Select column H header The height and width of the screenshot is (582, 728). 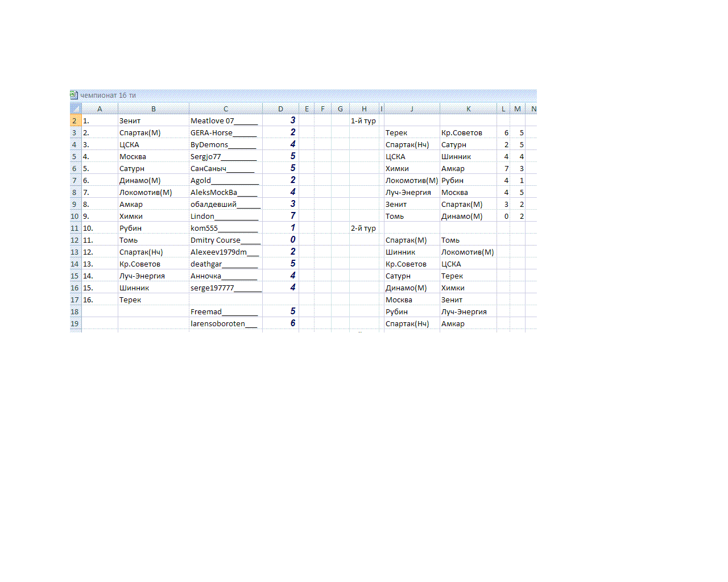364,109
